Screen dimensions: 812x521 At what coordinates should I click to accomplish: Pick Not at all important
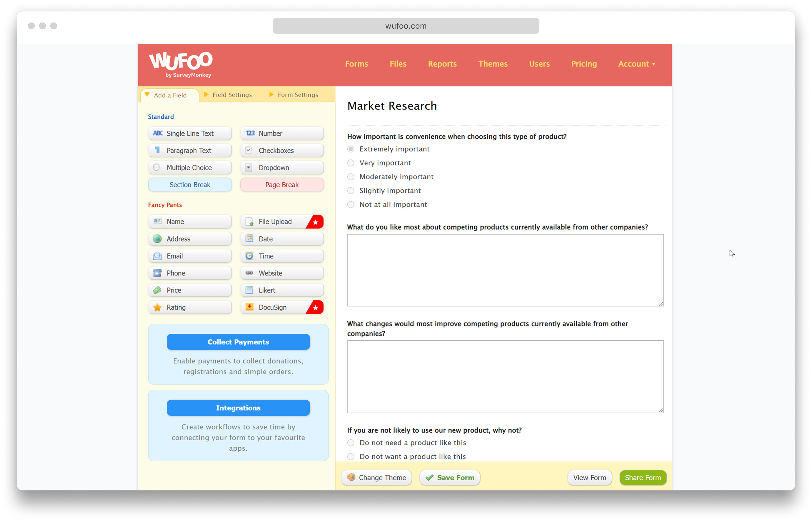[x=351, y=205]
